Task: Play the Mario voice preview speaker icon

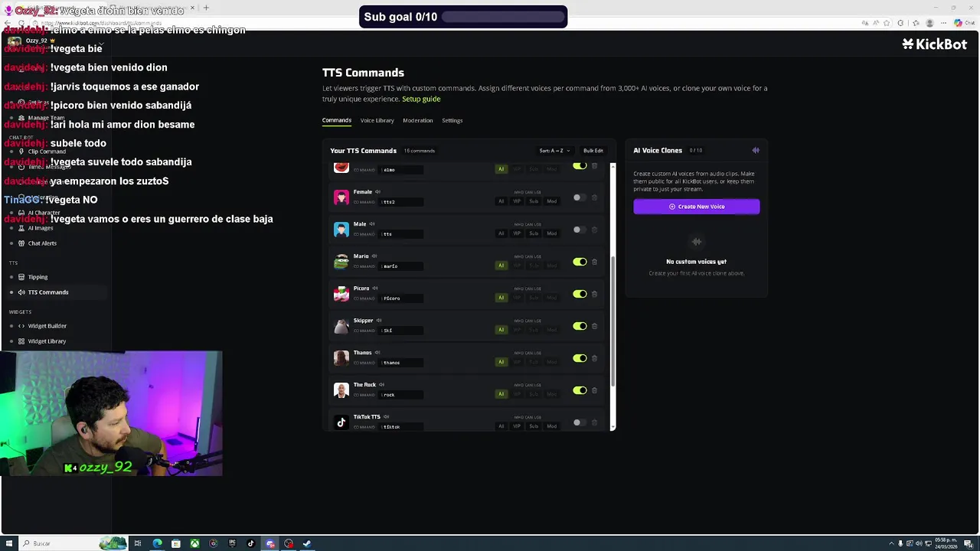Action: coord(374,256)
